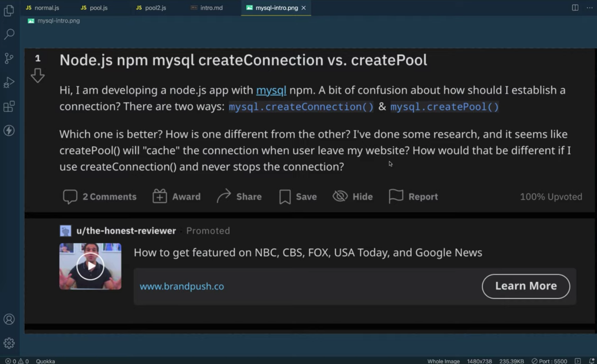The width and height of the screenshot is (597, 364).
Task: Open the terminal-style icon in the status bar
Action: (x=578, y=361)
